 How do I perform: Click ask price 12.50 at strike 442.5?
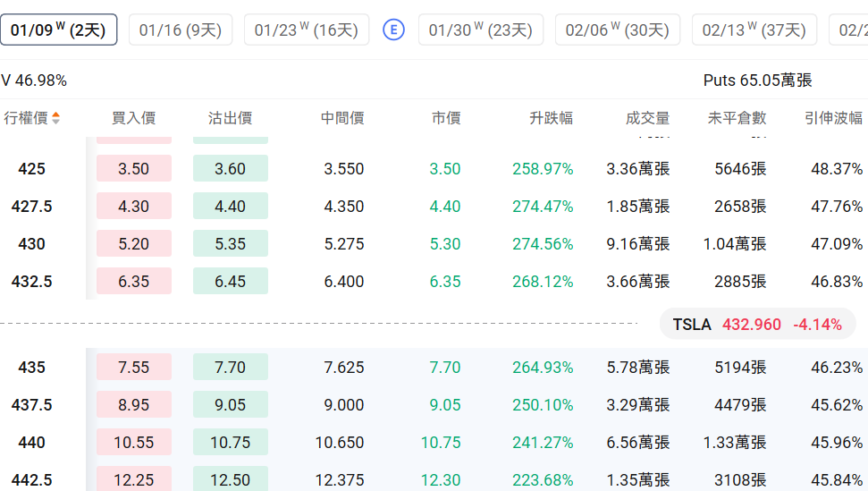(x=230, y=480)
